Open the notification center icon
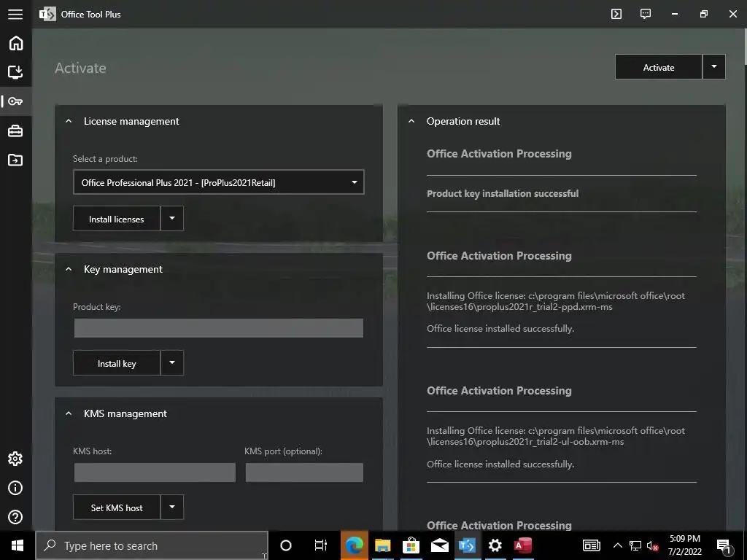The width and height of the screenshot is (747, 560). (x=723, y=545)
